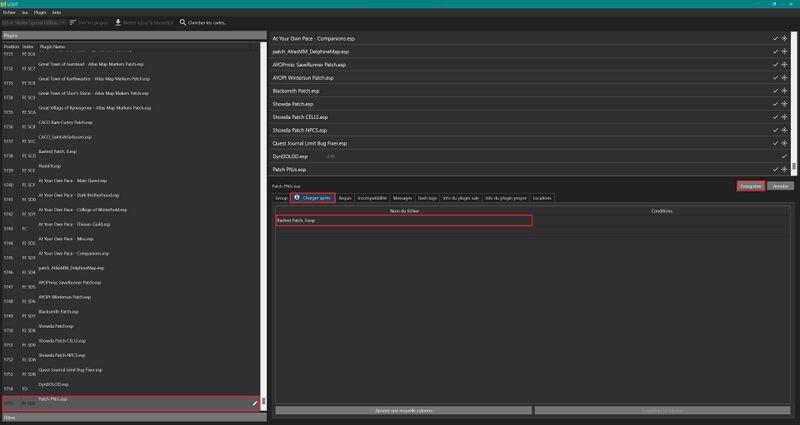Screen dimensions: 800x425
Task: Click the search cards magnifier icon
Action: 183,21
